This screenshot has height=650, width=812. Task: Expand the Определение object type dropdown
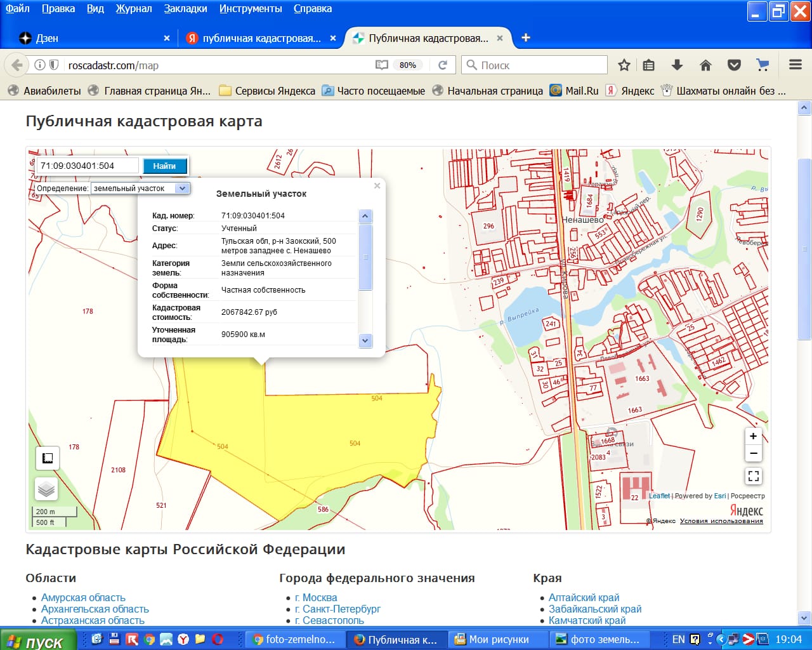182,188
